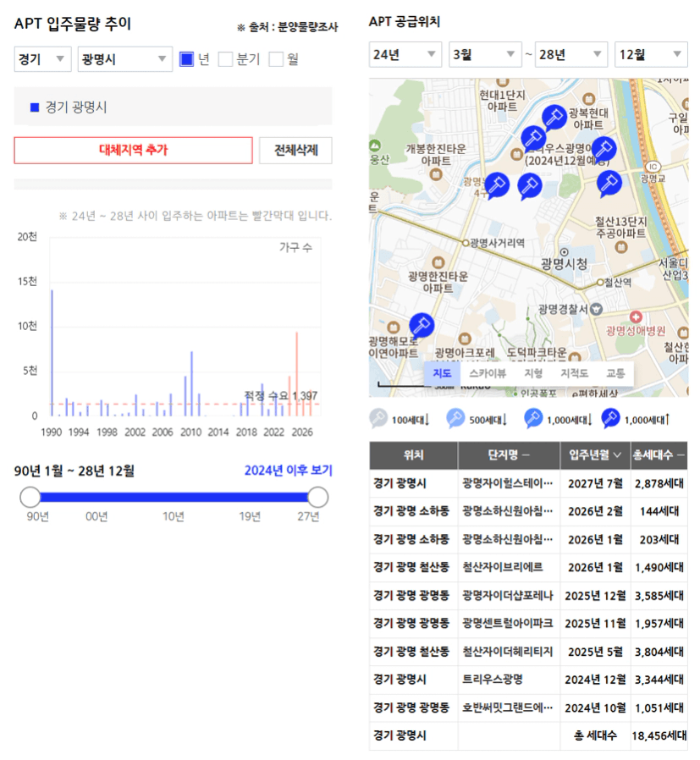Select the 광명센트럴아이파크 complex name
The height and width of the screenshot is (760, 700).
508,623
